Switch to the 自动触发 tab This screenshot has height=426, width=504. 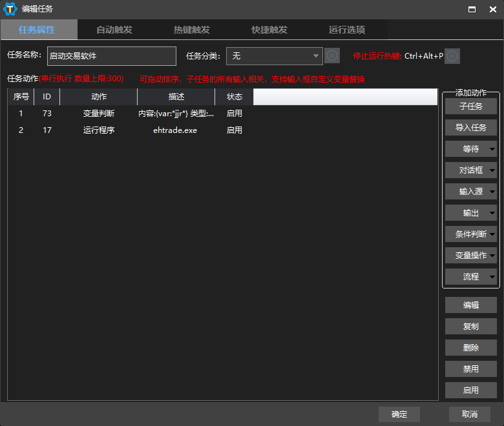pos(114,30)
